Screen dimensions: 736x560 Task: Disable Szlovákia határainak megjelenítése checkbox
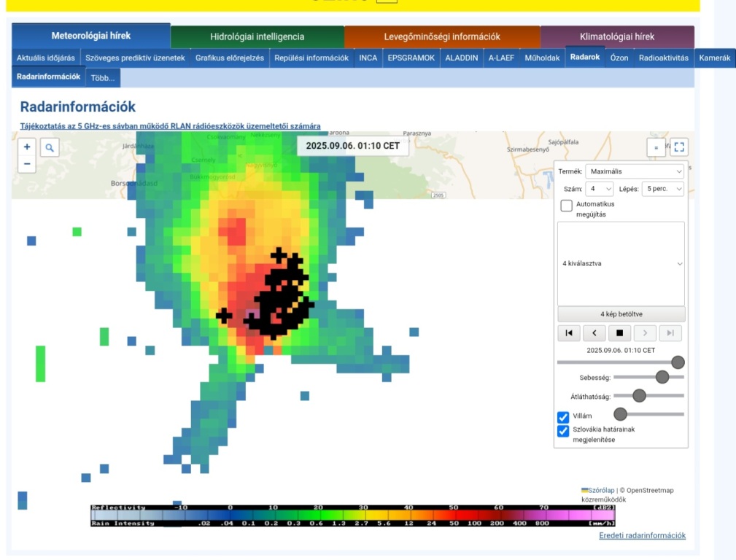point(563,431)
